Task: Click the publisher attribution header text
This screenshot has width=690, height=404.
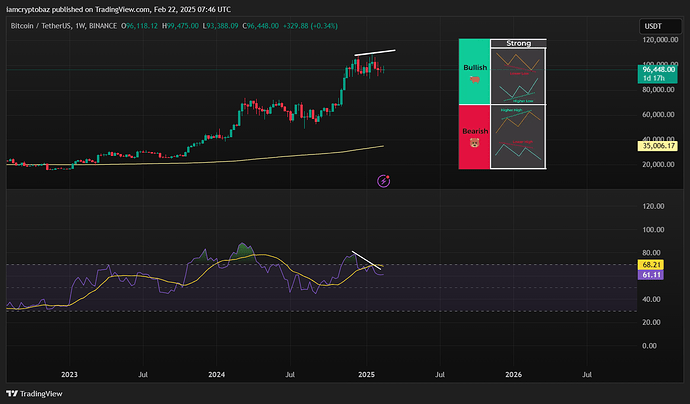Action: (x=118, y=9)
